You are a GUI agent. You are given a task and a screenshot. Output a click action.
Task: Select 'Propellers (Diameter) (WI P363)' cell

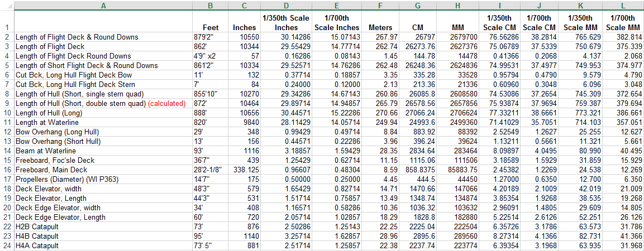pos(103,179)
